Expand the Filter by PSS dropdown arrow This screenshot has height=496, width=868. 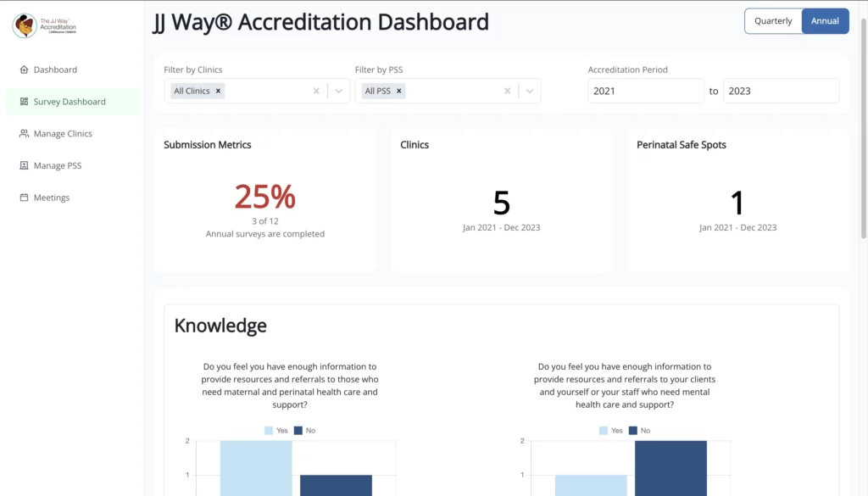click(x=530, y=91)
